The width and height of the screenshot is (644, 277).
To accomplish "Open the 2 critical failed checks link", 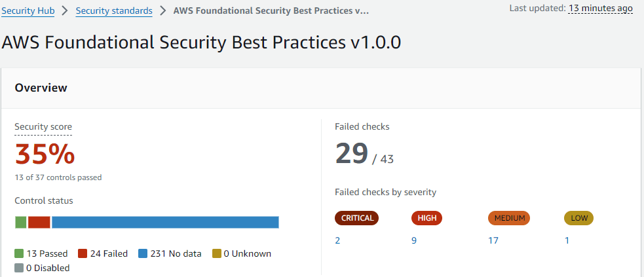I will coord(337,240).
